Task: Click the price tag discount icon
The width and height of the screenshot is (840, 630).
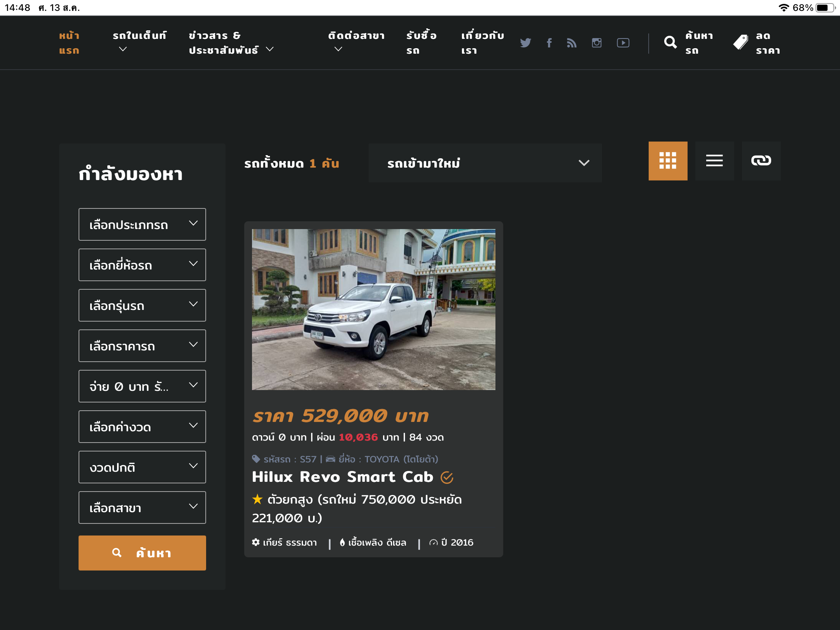Action: point(740,42)
